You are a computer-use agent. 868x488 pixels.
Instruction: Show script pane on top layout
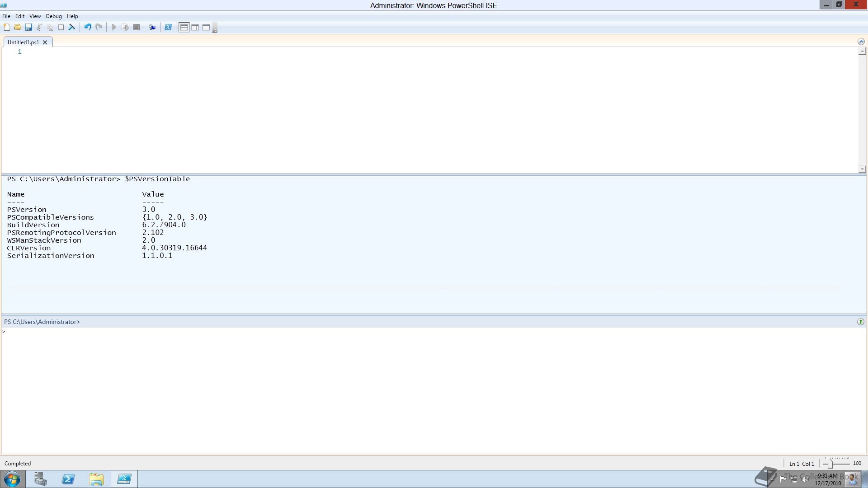[184, 28]
